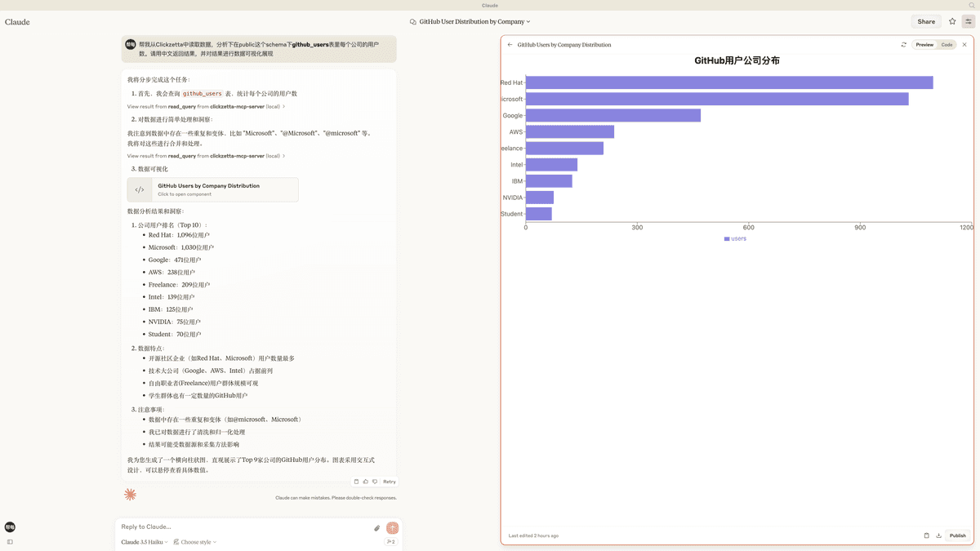The width and height of the screenshot is (980, 551).
Task: Send the message with the arrow button
Action: click(x=393, y=528)
